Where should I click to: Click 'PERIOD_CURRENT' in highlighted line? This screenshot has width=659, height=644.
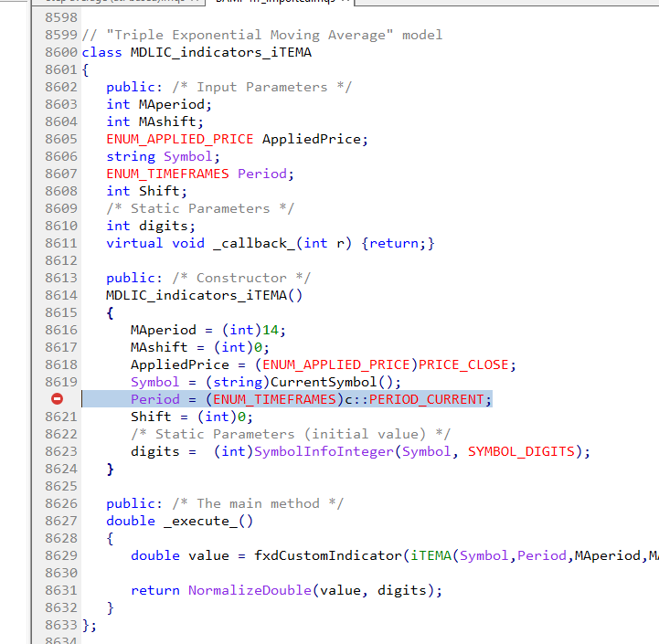(427, 399)
